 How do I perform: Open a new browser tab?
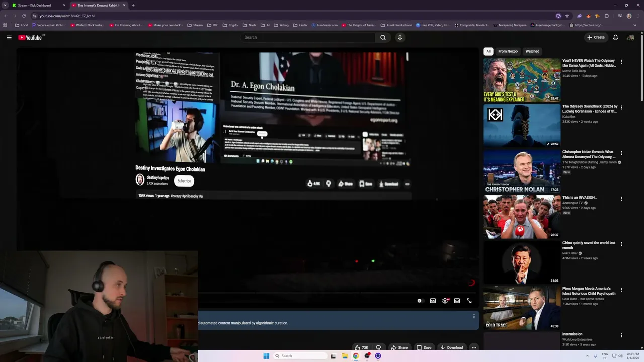[133, 5]
